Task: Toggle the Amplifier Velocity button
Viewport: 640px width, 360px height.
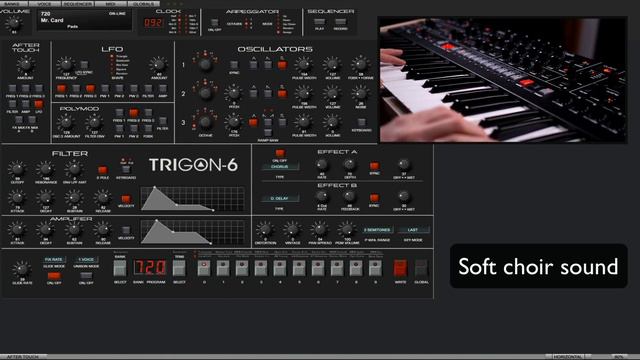Action: (126, 230)
